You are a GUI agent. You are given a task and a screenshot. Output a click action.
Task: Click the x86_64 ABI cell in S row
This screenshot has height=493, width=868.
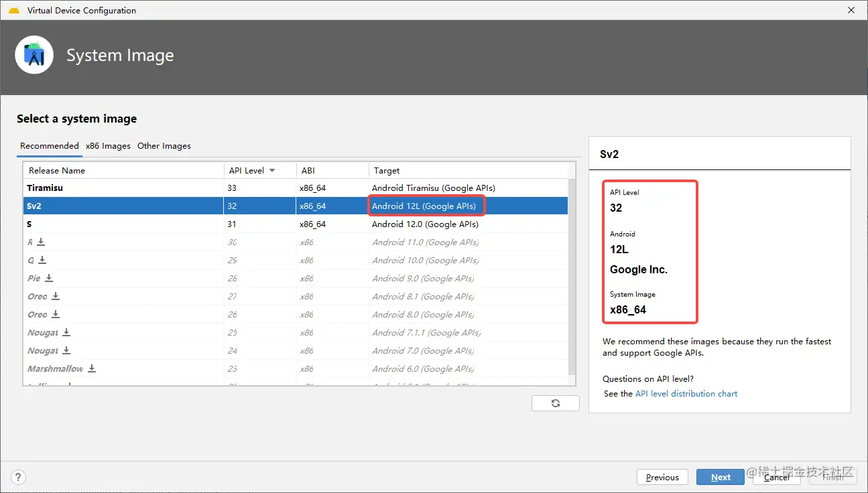[313, 224]
